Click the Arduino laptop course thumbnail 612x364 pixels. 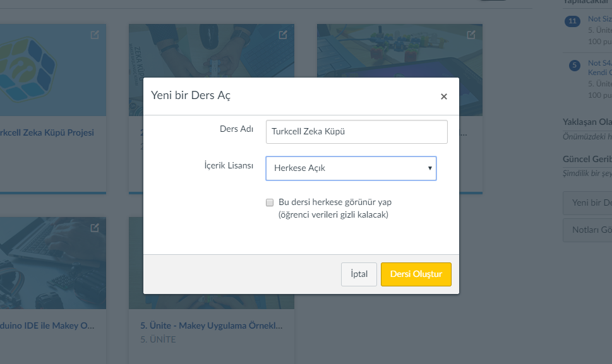click(x=52, y=263)
